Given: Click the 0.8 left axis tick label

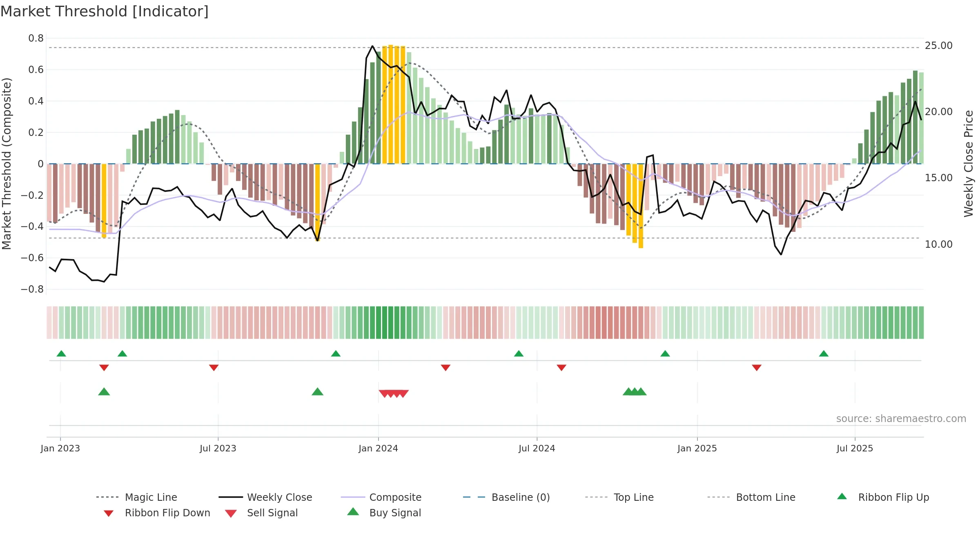Looking at the screenshot, I should 36,38.
